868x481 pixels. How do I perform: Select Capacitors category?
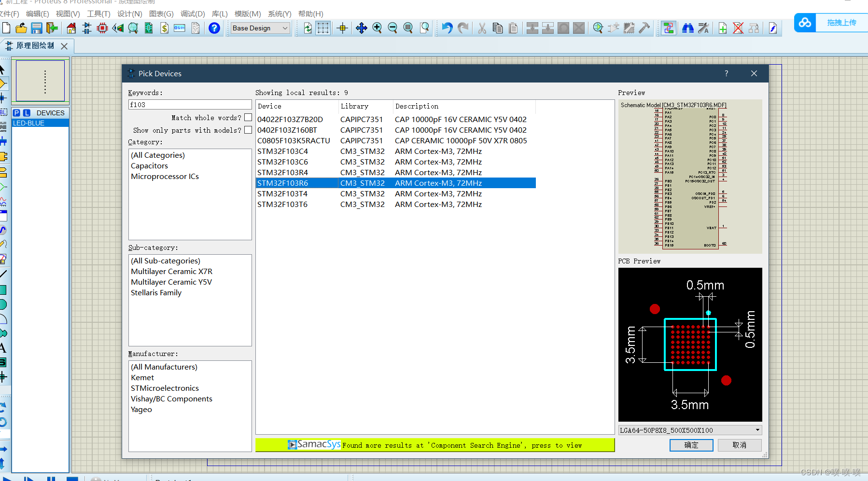(149, 165)
